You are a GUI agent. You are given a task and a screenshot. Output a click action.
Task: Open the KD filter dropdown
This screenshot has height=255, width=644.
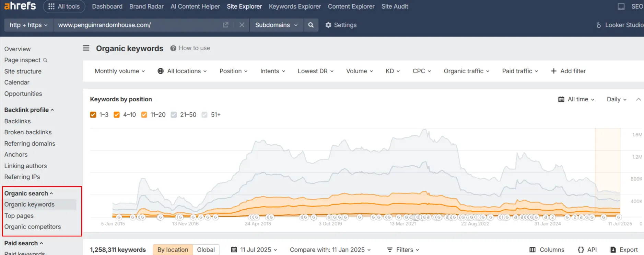(x=393, y=71)
